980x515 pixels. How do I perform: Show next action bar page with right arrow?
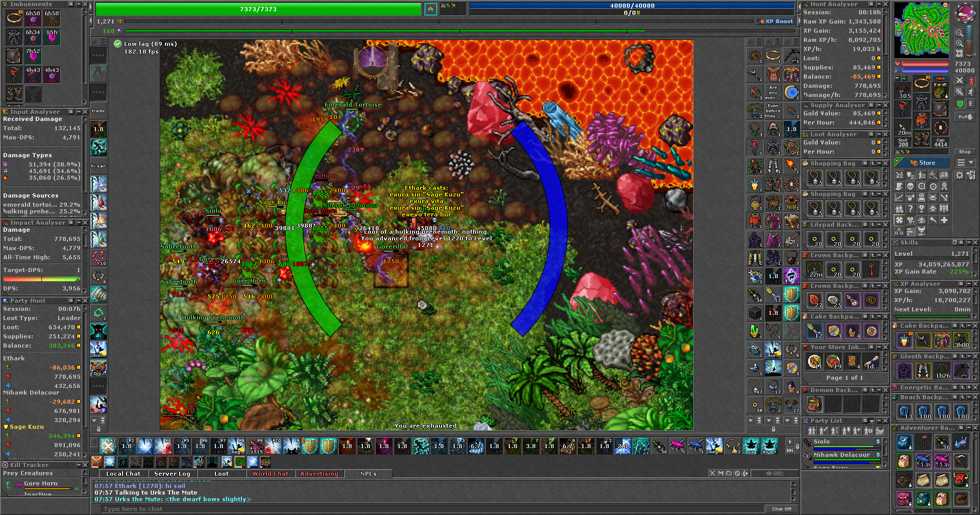790,442
